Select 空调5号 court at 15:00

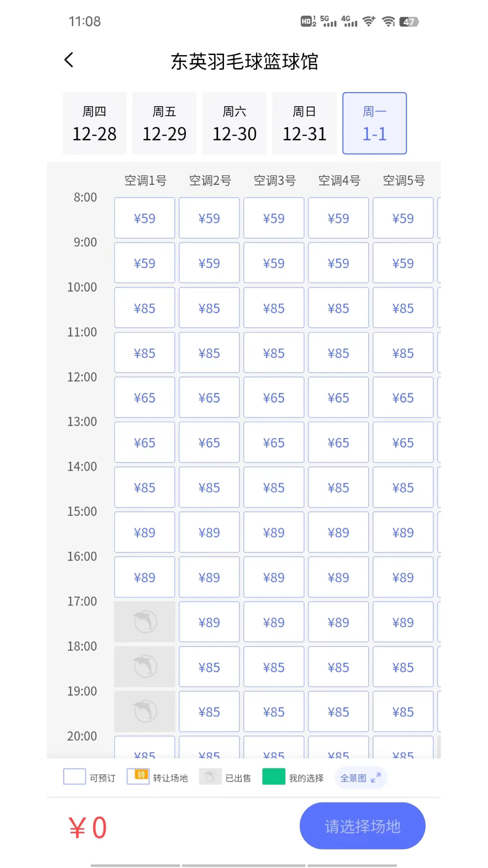403,533
